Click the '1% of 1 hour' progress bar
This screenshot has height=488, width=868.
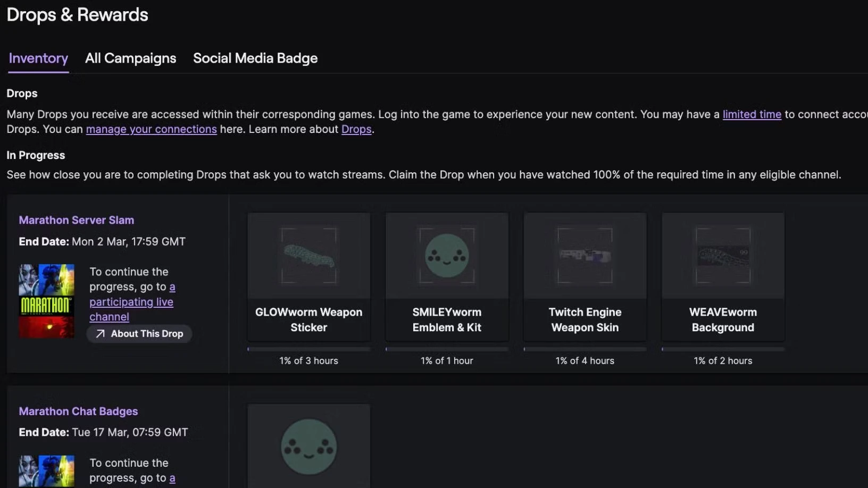[447, 349]
